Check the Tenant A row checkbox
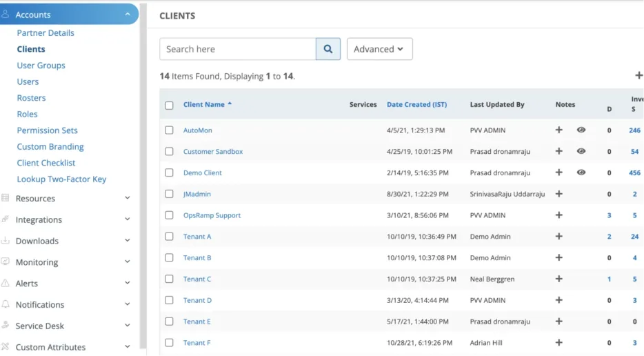 169,237
